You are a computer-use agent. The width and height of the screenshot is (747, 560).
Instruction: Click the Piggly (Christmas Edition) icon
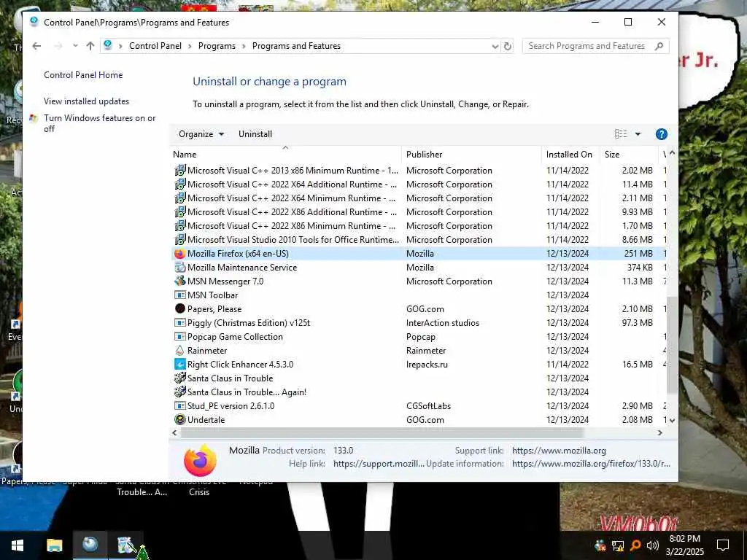pyautogui.click(x=179, y=323)
